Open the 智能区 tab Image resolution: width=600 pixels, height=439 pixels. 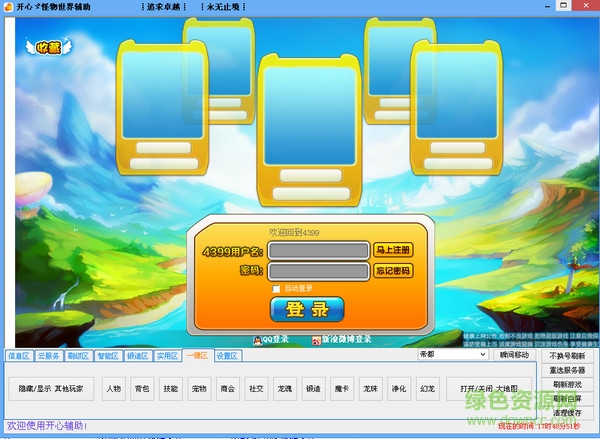tap(108, 356)
